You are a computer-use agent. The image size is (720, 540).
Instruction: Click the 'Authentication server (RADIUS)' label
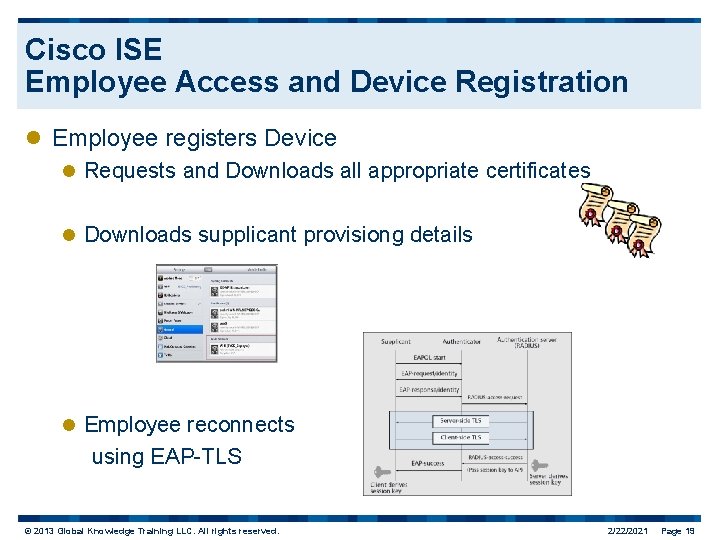527,342
